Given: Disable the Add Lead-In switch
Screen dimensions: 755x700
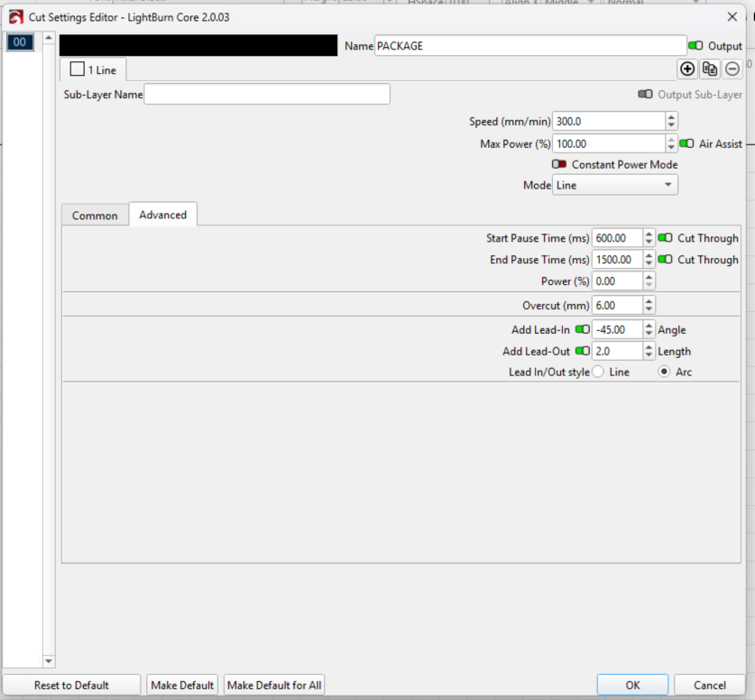Looking at the screenshot, I should (582, 330).
